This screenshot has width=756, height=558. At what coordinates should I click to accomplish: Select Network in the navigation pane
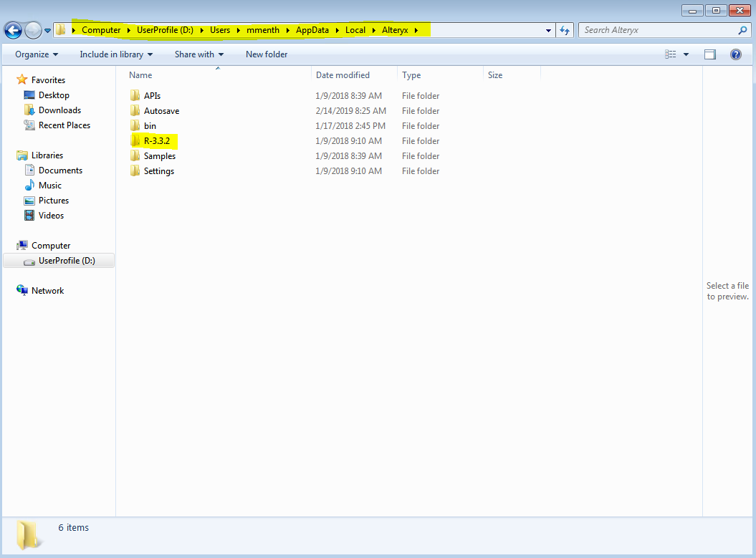point(48,290)
